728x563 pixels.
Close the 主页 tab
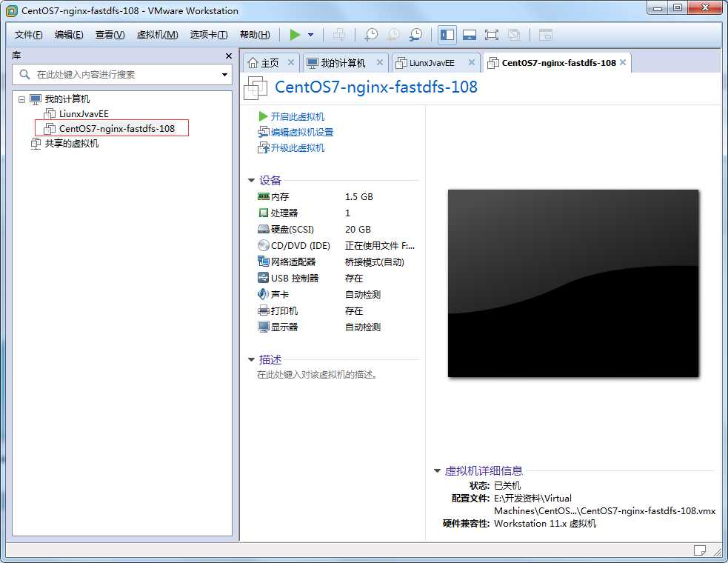click(x=291, y=62)
